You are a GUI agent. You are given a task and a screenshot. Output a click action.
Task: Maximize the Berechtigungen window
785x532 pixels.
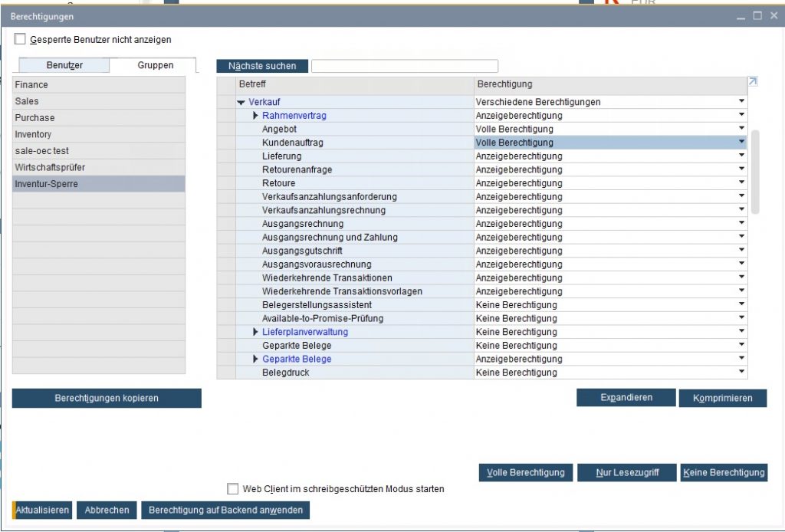point(757,16)
